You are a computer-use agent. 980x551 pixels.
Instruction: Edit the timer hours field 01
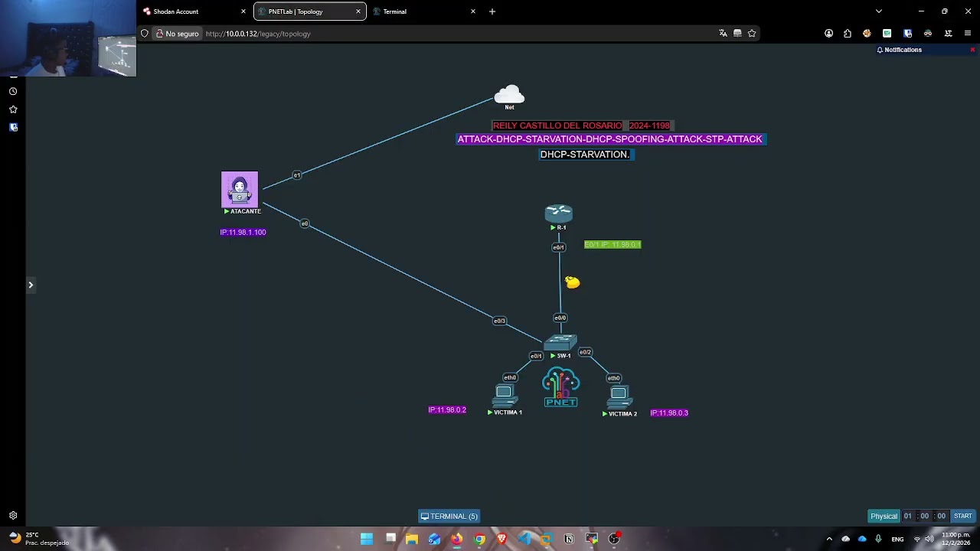pos(908,516)
